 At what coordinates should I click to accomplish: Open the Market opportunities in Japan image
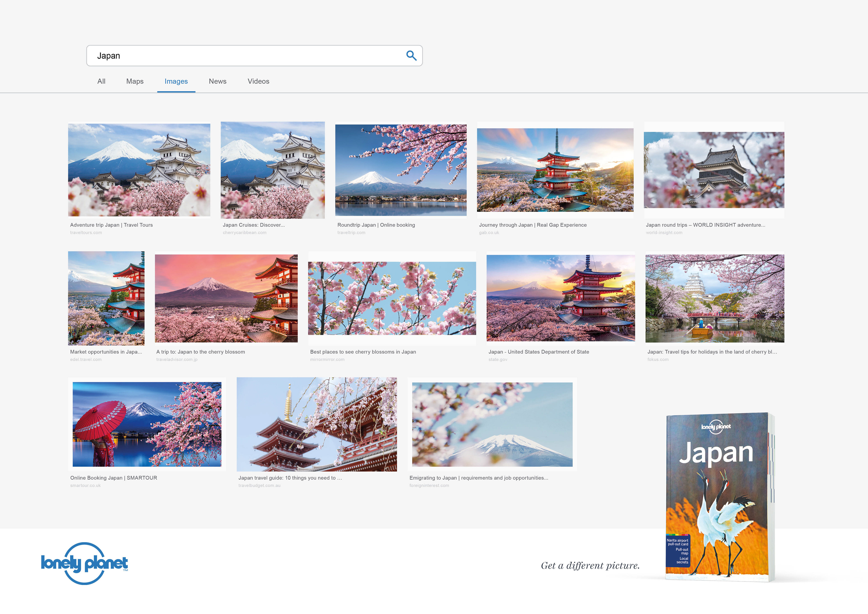point(106,298)
